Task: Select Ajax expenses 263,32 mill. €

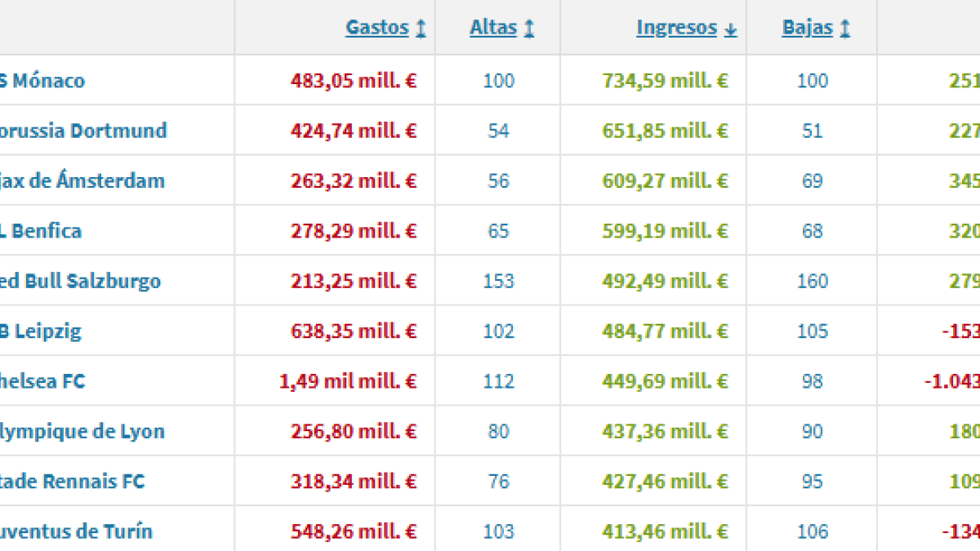Action: pos(354,180)
